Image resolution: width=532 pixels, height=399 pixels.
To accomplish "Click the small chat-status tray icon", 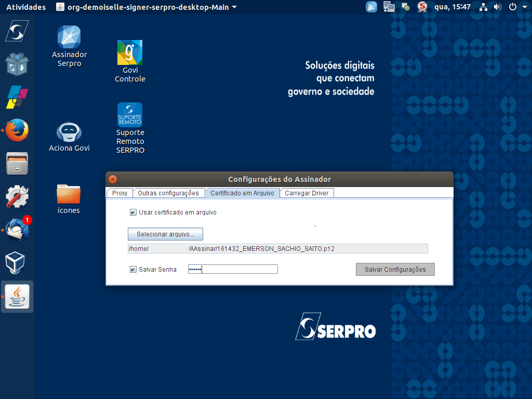I will [405, 7].
